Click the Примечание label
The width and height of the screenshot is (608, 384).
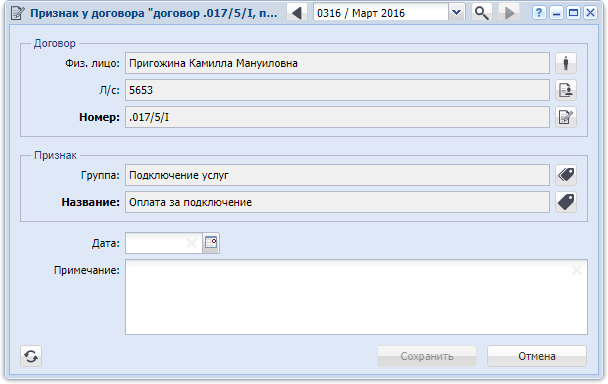[x=87, y=270]
